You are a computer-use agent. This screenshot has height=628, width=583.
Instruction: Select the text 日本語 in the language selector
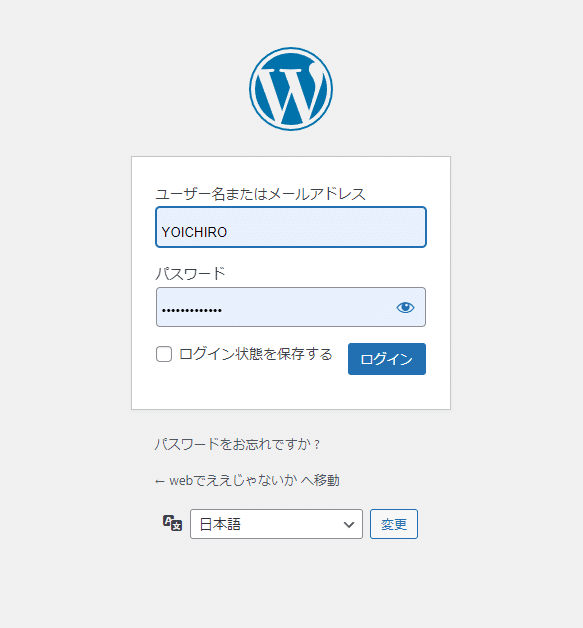click(220, 524)
